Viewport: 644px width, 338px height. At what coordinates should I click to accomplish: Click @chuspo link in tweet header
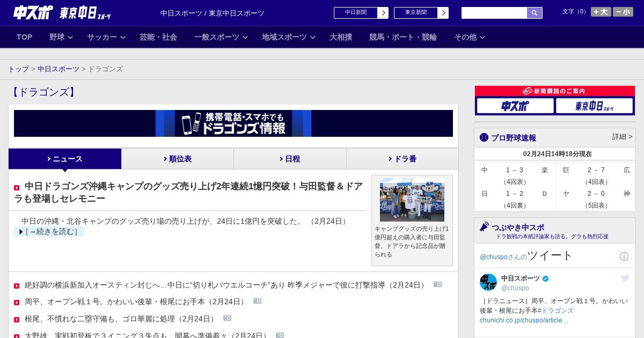point(493,257)
